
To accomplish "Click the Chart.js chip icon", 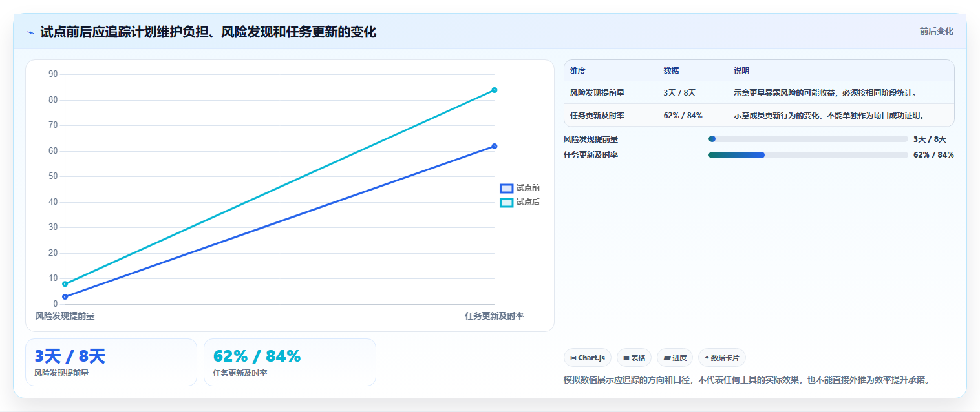I will tap(573, 358).
